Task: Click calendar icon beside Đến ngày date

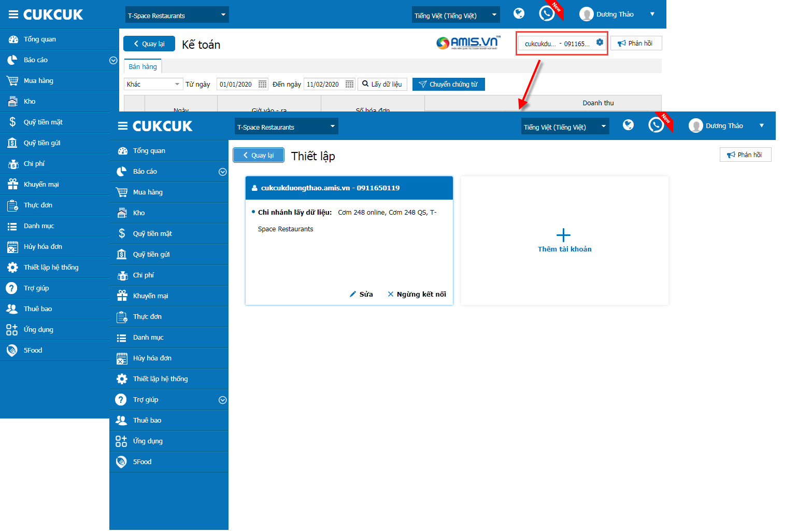Action: (349, 84)
